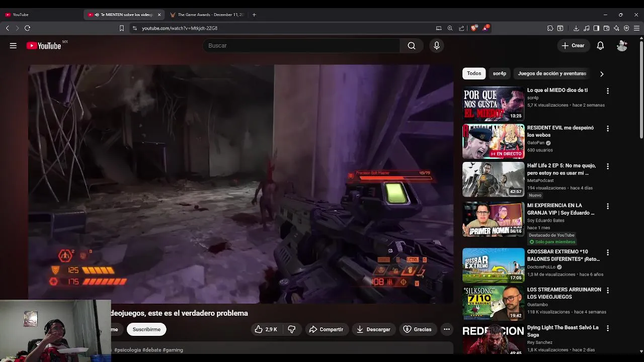Open options for 'CROSSBAR EXTREMO' video

[x=607, y=252]
